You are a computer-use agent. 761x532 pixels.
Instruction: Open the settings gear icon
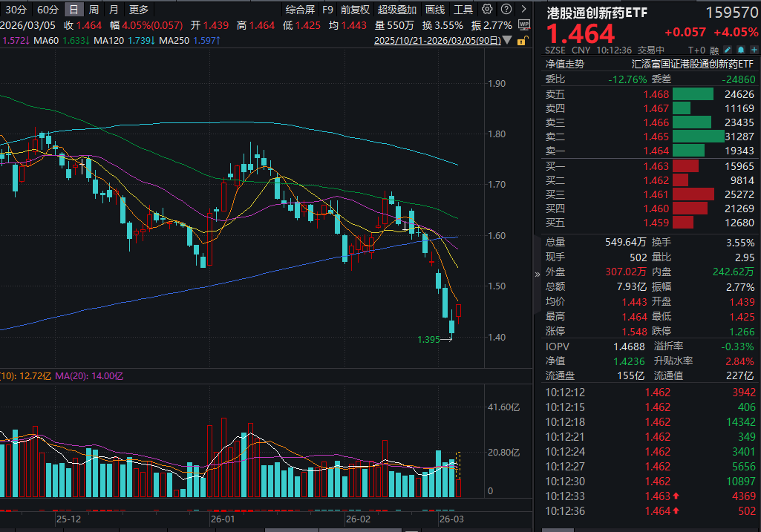click(x=487, y=9)
